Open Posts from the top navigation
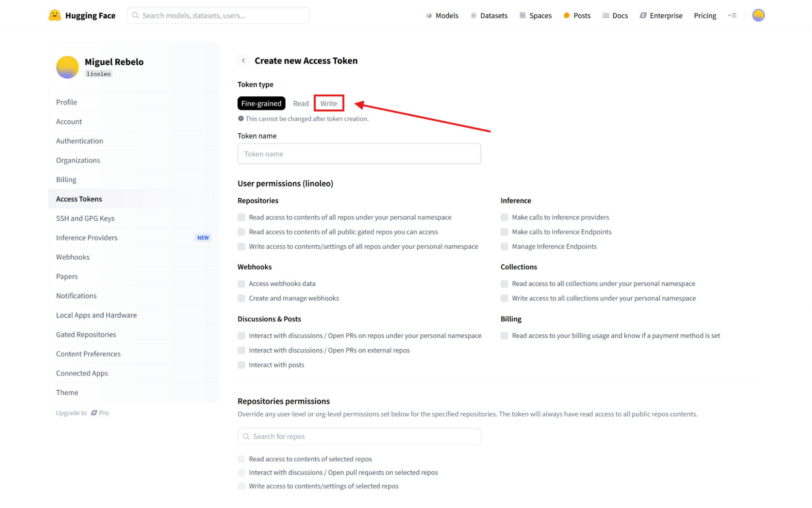The height and width of the screenshot is (508, 812). click(x=577, y=15)
